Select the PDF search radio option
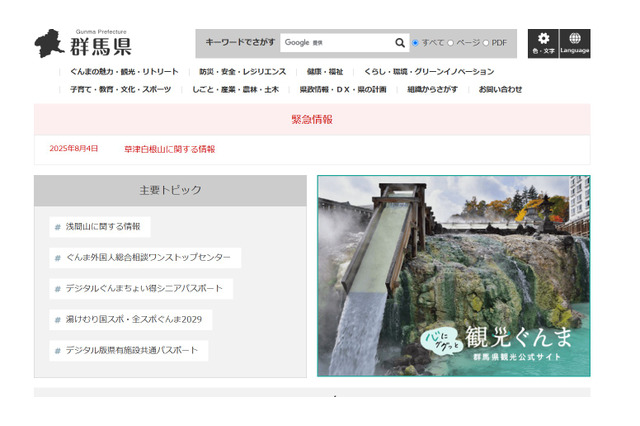 point(487,43)
